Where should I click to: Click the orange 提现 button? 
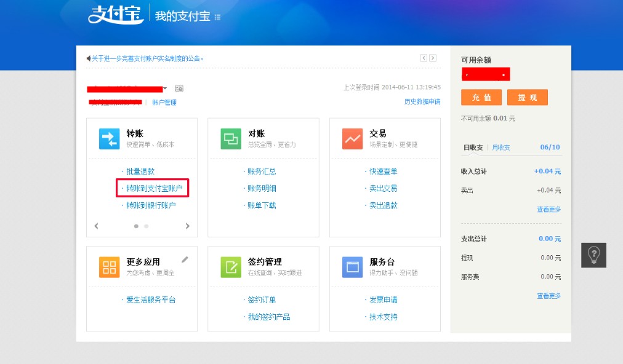pyautogui.click(x=527, y=97)
